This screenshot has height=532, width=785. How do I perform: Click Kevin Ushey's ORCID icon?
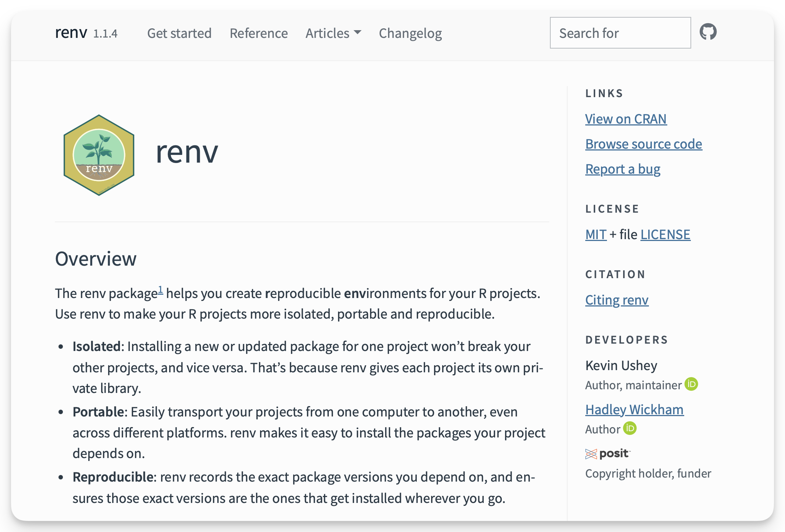click(x=691, y=384)
